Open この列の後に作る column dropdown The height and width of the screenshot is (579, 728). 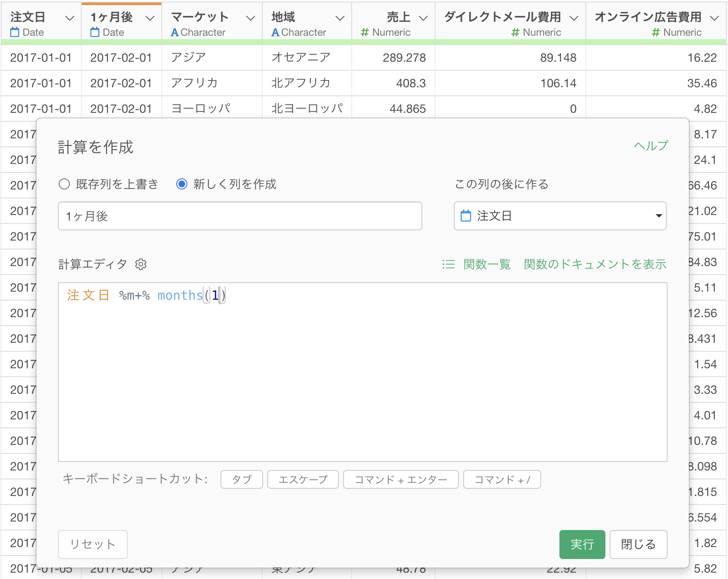tap(560, 216)
